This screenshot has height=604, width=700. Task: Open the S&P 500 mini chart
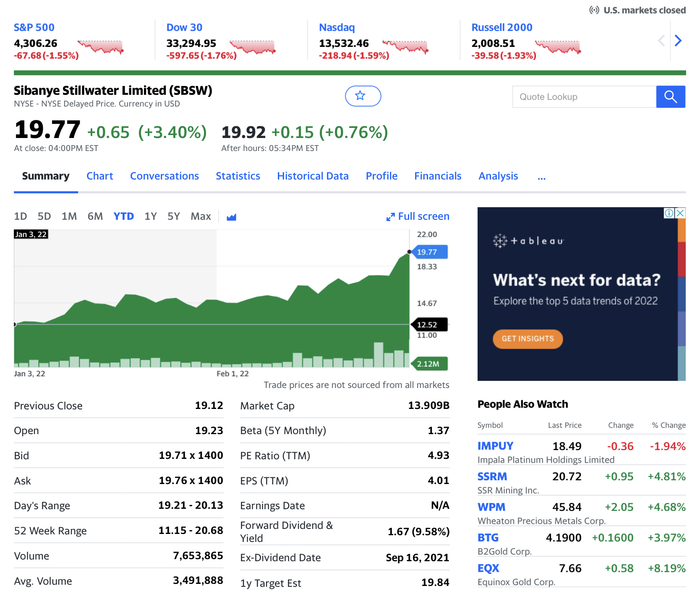tap(101, 47)
